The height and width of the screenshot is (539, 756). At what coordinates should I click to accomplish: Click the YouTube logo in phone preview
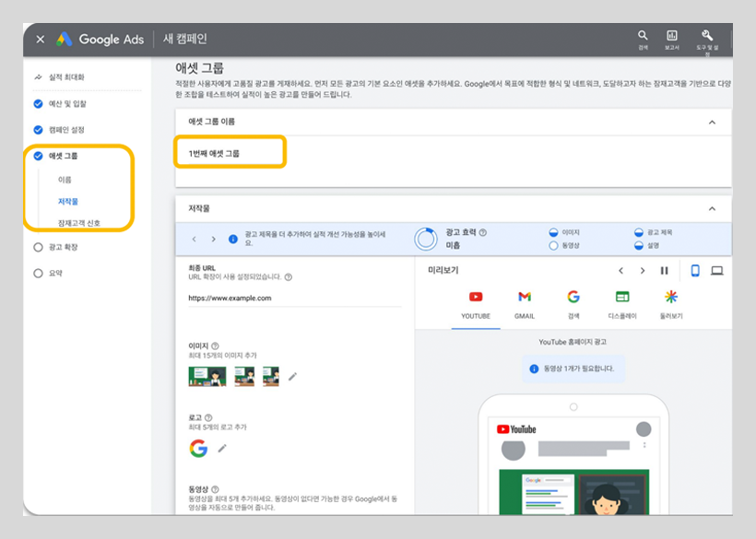click(516, 429)
